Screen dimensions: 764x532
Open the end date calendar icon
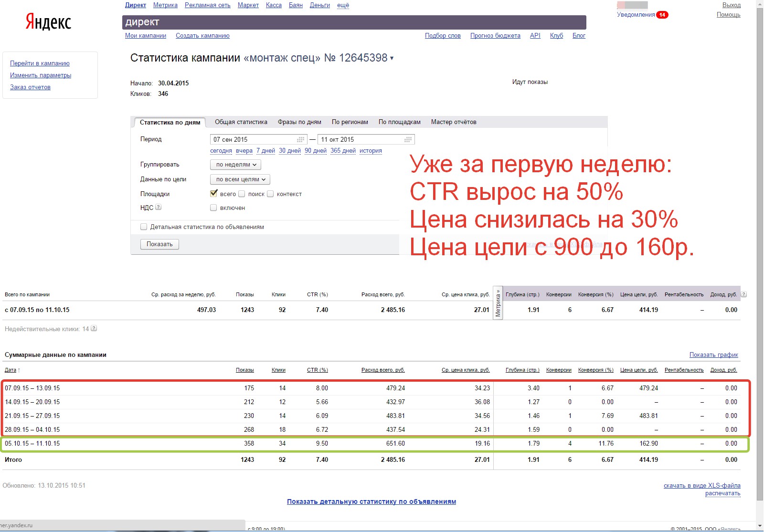click(408, 139)
